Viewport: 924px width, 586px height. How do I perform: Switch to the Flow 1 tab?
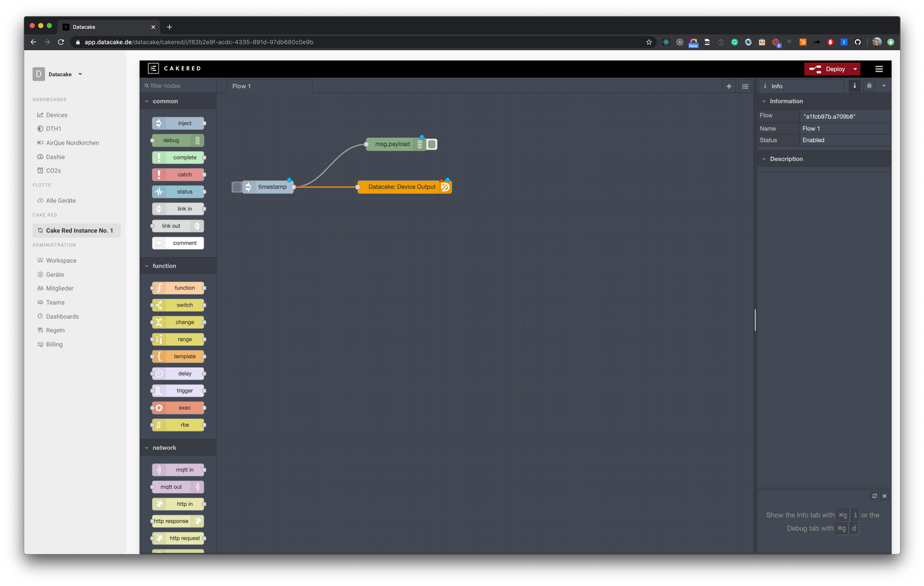click(x=241, y=85)
